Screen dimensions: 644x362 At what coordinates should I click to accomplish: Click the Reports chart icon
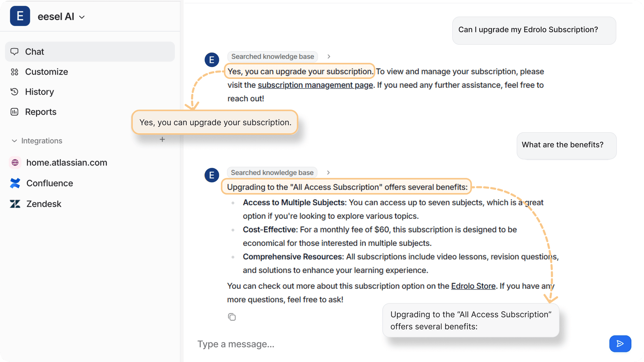pyautogui.click(x=15, y=112)
